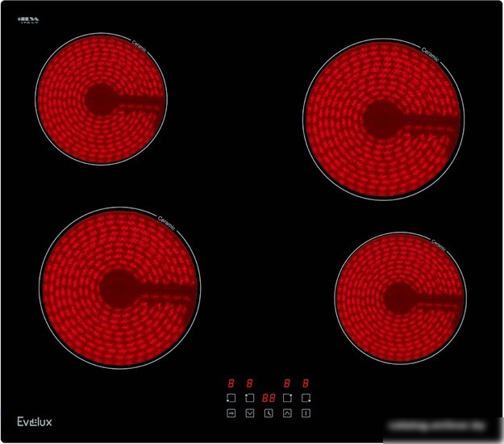Viewport: 504px width, 444px height.
Task: Click the large top-right glowing burner
Action: coord(383,119)
